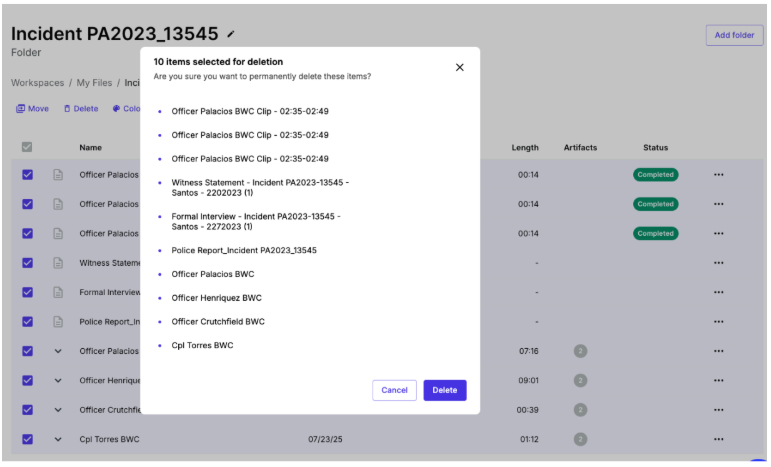The height and width of the screenshot is (467, 771).
Task: Click the Incident PA2023_13545 page title
Action: point(115,34)
